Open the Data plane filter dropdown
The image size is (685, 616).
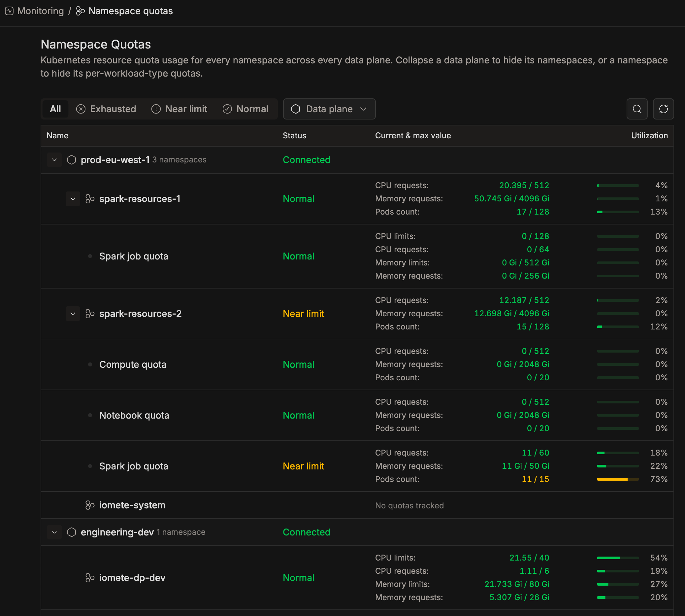pyautogui.click(x=329, y=109)
